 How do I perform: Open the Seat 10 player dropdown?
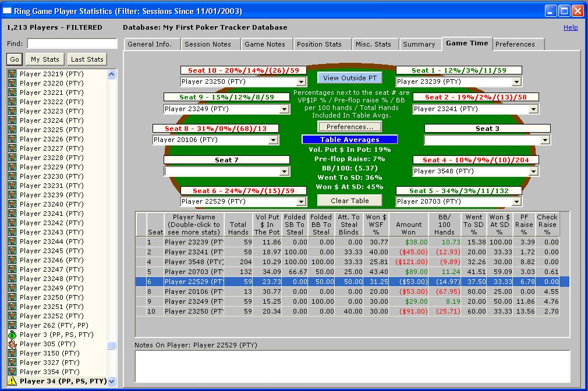click(x=301, y=82)
